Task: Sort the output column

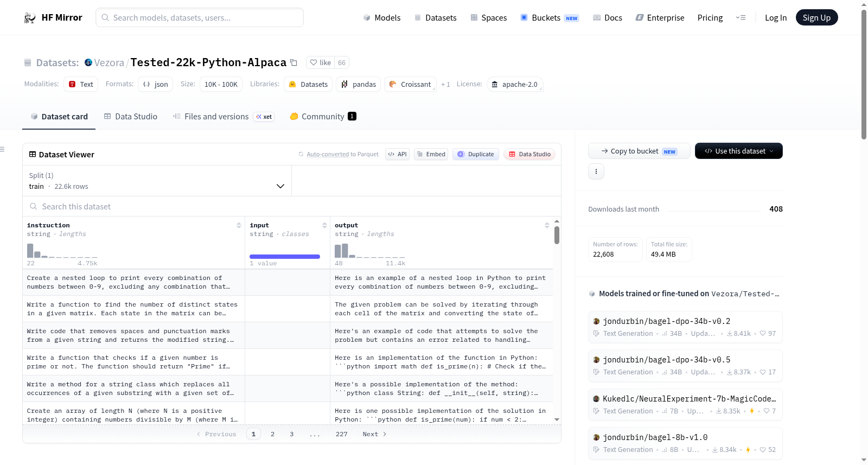Action: 547,225
